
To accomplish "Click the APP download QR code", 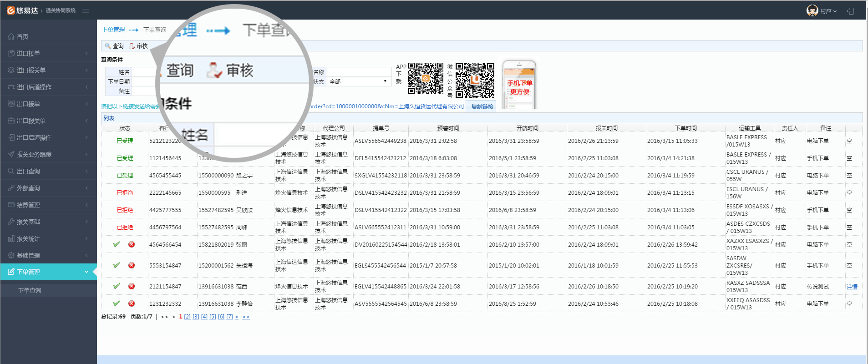I will point(426,78).
